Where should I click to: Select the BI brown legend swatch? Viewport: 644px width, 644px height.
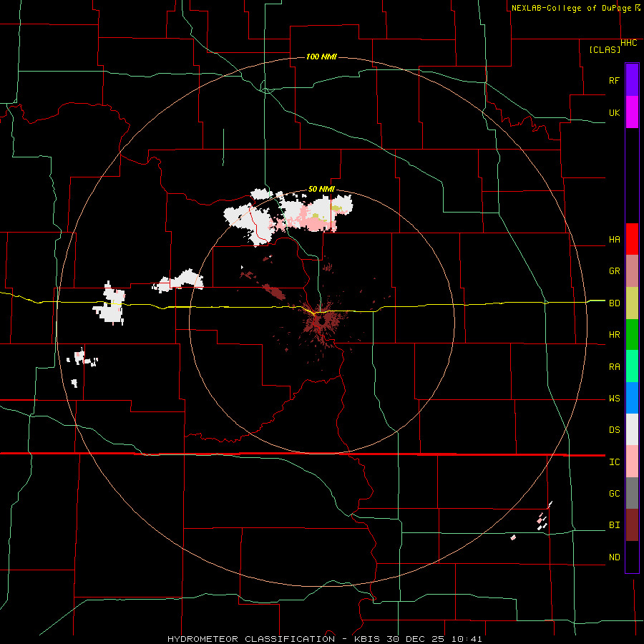tap(632, 525)
